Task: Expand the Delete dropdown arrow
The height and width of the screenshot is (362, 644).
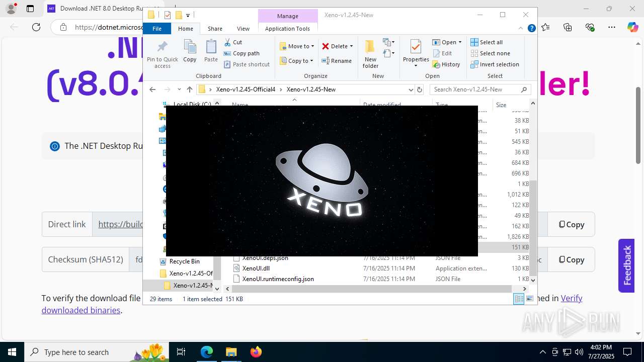Action: click(x=351, y=46)
